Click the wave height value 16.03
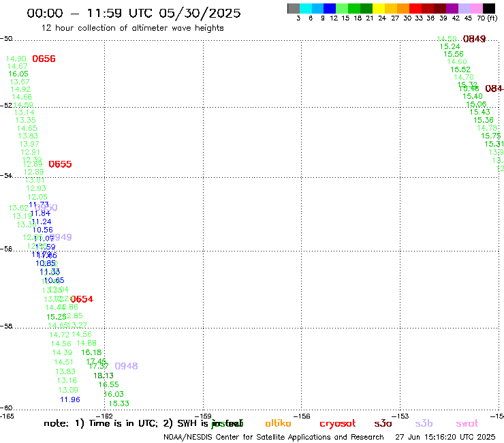Image resolution: width=504 pixels, height=443 pixels. (x=114, y=394)
